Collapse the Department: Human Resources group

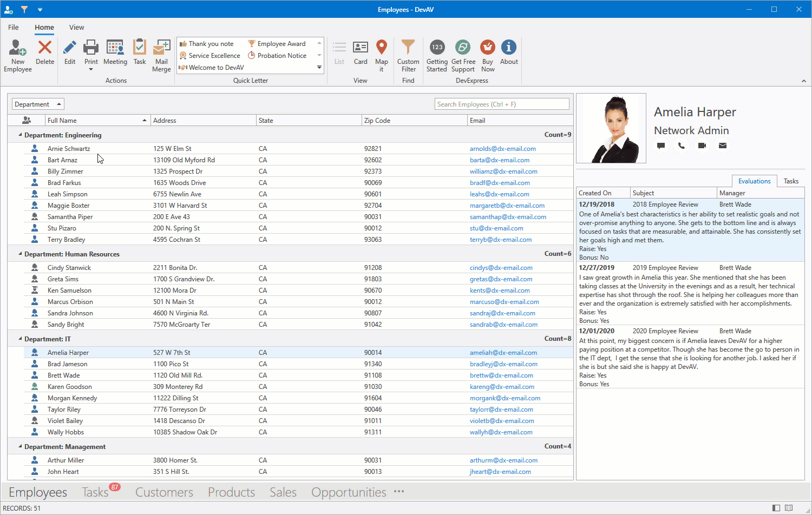(x=21, y=254)
